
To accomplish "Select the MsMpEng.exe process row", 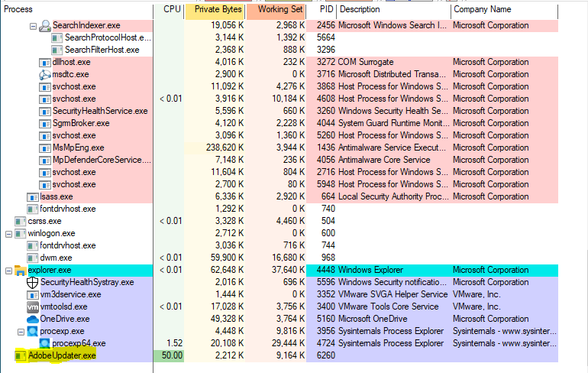I will pyautogui.click(x=279, y=148).
